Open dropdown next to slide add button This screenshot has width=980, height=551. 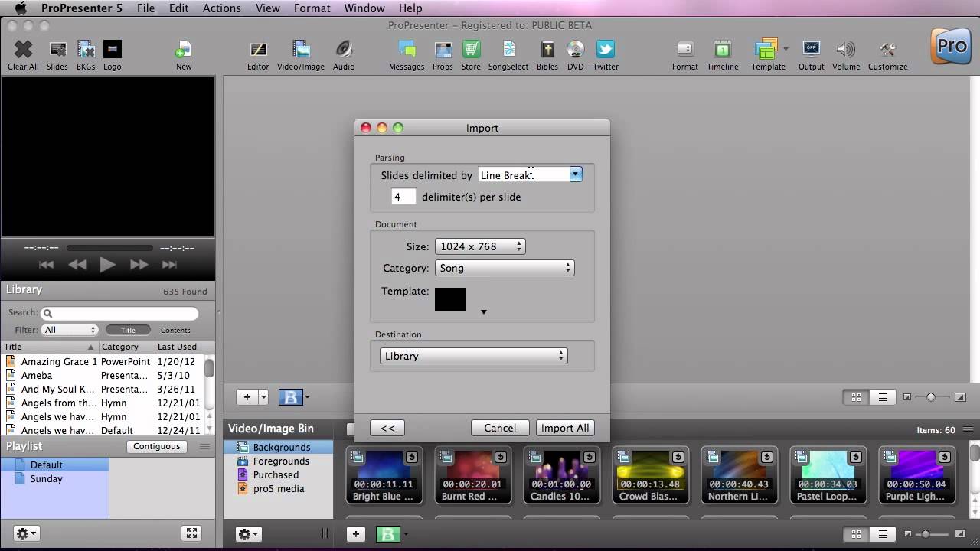(x=263, y=396)
